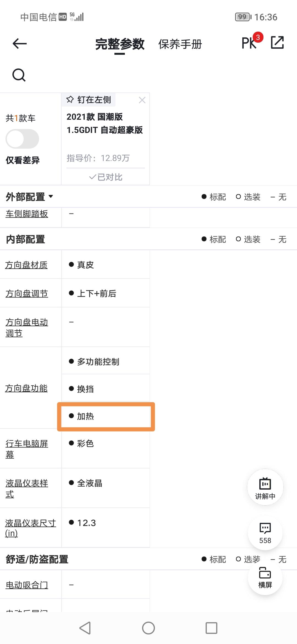Open the 车侧脚踏板 parameter link
The width and height of the screenshot is (297, 644).
(27, 214)
